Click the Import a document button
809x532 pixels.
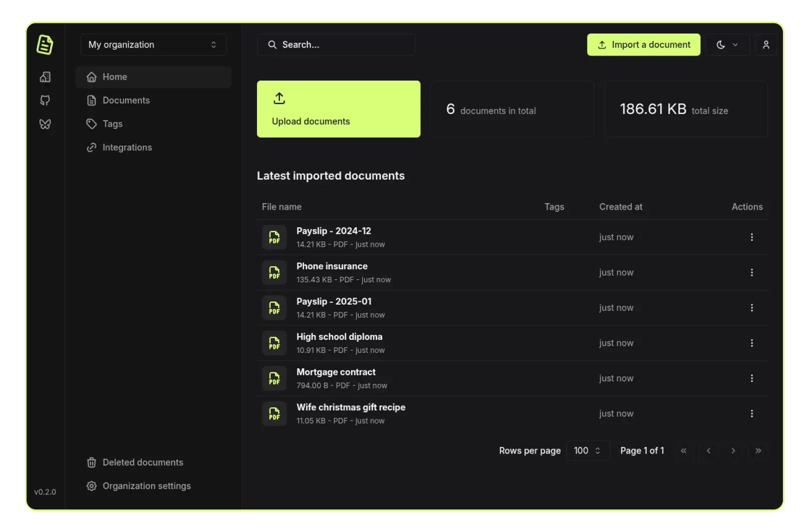[644, 45]
